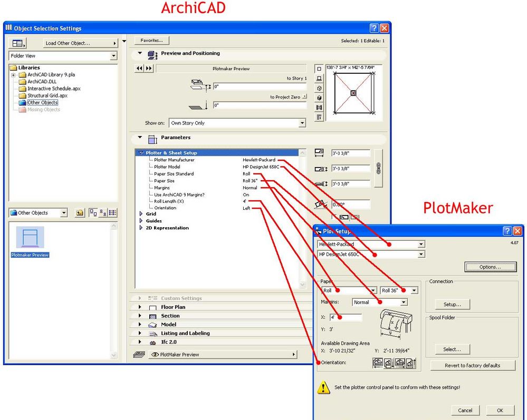Image resolution: width=527 pixels, height=420 pixels.
Task: Click help question icon in Object Selection Settings
Action: (374, 28)
